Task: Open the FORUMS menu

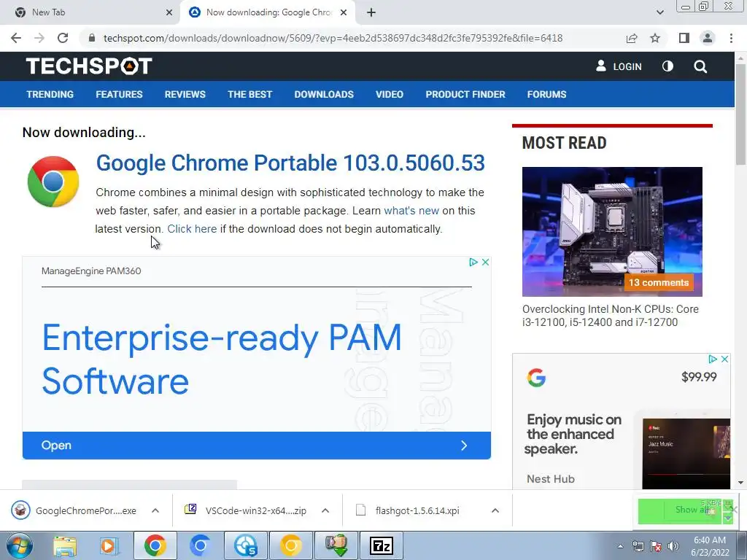Action: pos(546,94)
